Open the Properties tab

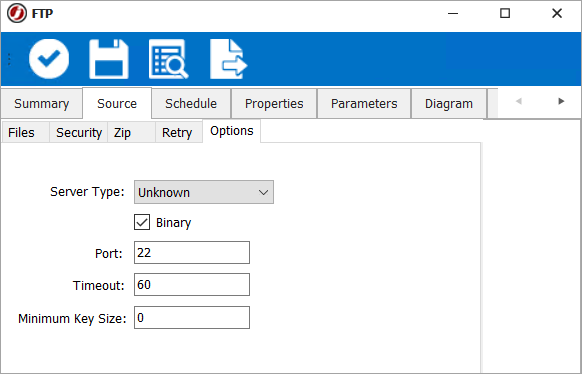274,104
